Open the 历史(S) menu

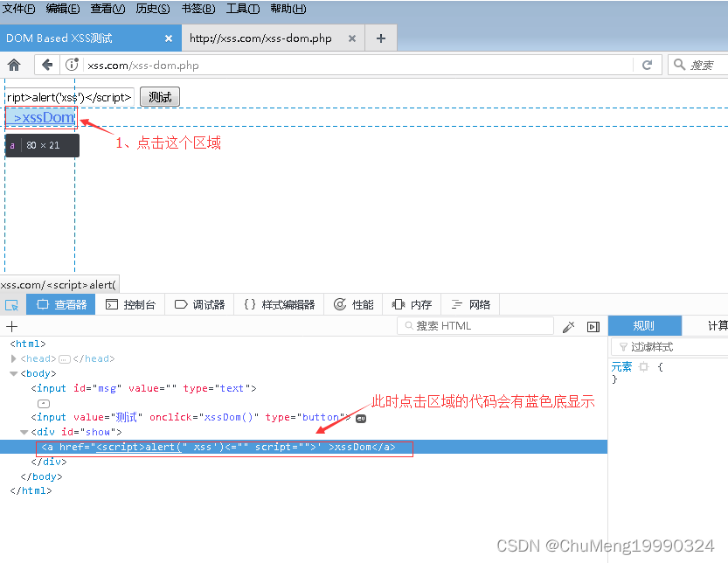tap(153, 9)
